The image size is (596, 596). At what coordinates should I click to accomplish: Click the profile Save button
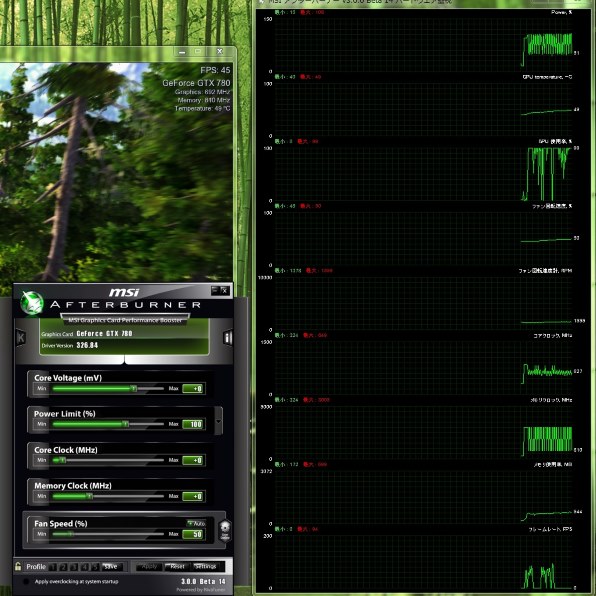point(113,567)
